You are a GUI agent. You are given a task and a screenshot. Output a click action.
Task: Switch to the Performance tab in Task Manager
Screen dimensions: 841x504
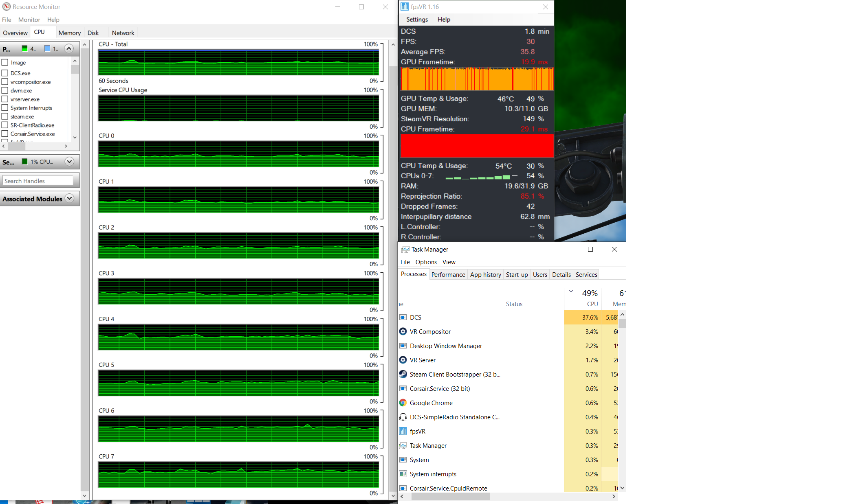(448, 275)
